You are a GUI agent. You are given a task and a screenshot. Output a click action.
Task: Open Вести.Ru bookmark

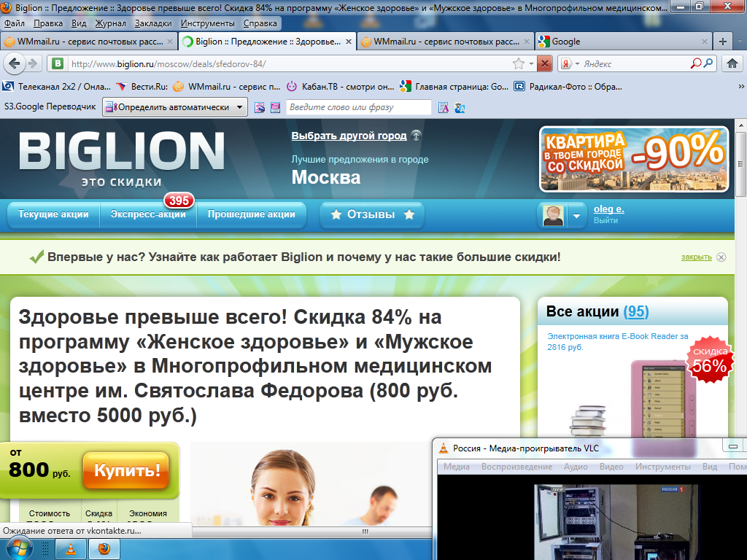point(142,87)
